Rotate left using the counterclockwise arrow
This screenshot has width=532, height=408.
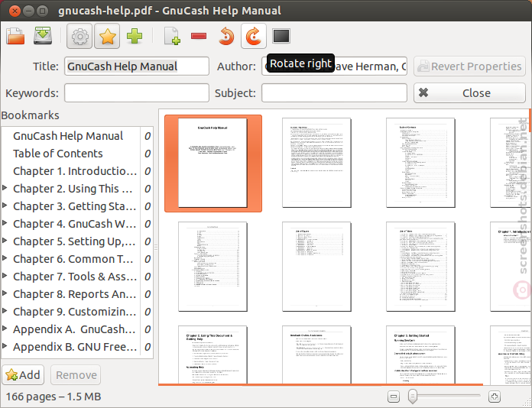pos(226,36)
